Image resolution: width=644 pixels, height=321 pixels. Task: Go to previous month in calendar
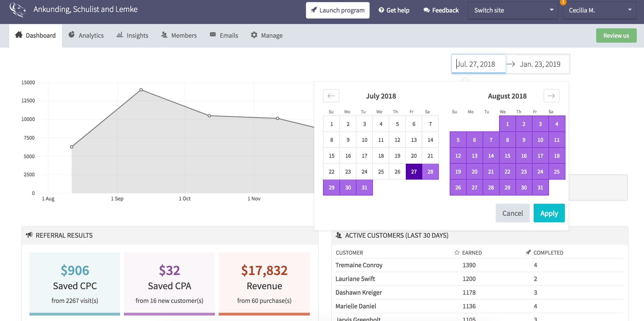click(331, 96)
